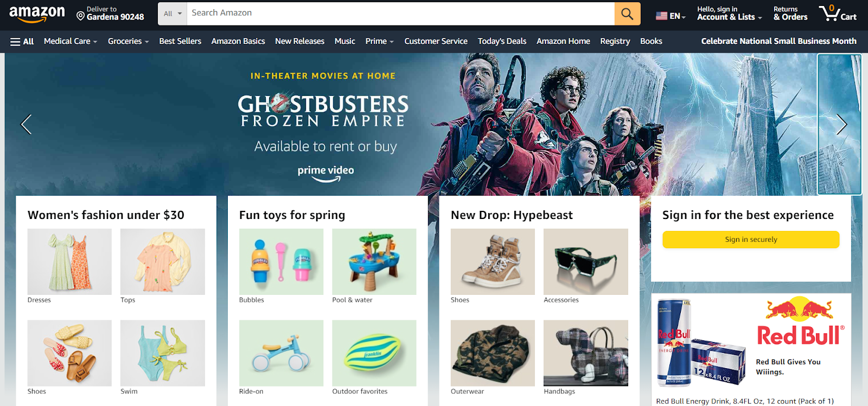Image resolution: width=868 pixels, height=406 pixels.
Task: Open Today's Deals in the nav bar
Action: point(502,41)
